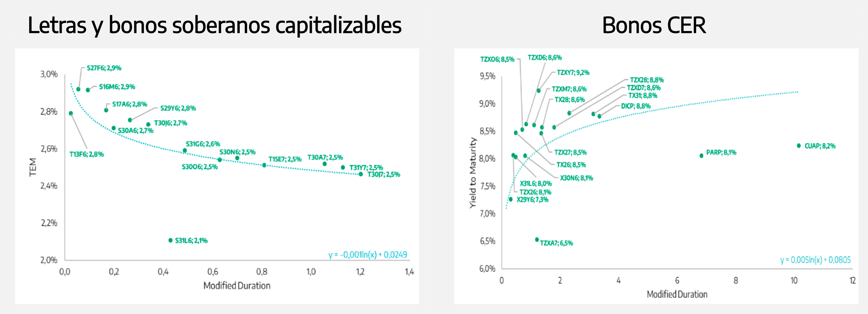Click the 'Yield to Maturity' axis title

click(x=473, y=173)
